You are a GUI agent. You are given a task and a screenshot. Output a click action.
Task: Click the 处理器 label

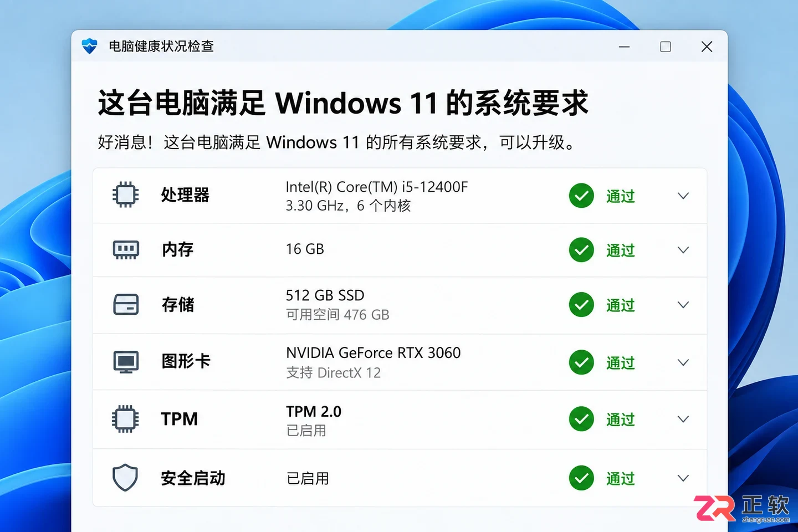click(x=185, y=195)
